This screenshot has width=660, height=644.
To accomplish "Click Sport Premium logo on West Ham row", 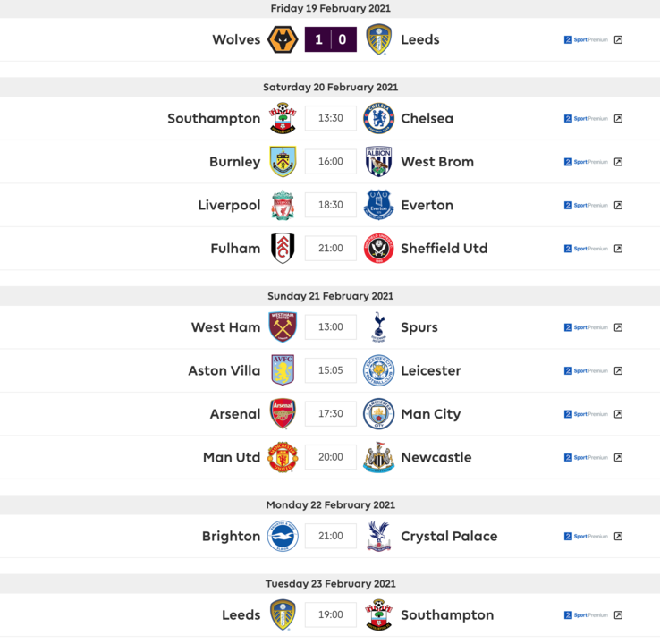I will (x=586, y=327).
